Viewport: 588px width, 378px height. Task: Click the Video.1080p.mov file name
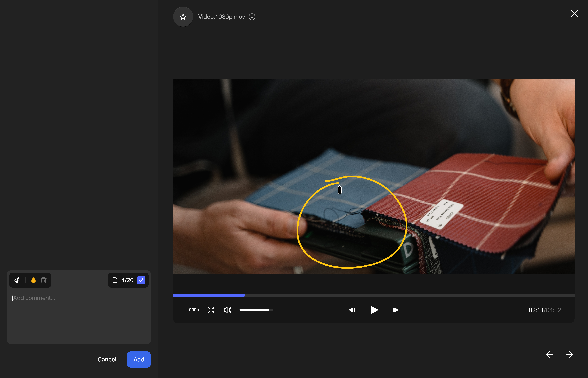coord(222,17)
